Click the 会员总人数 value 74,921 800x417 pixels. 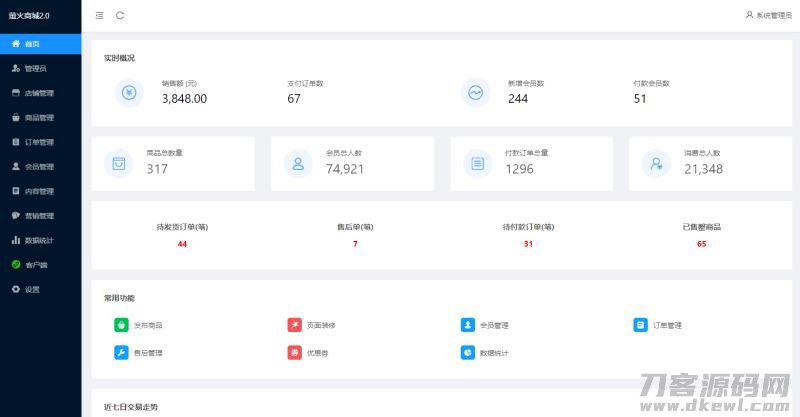click(345, 169)
